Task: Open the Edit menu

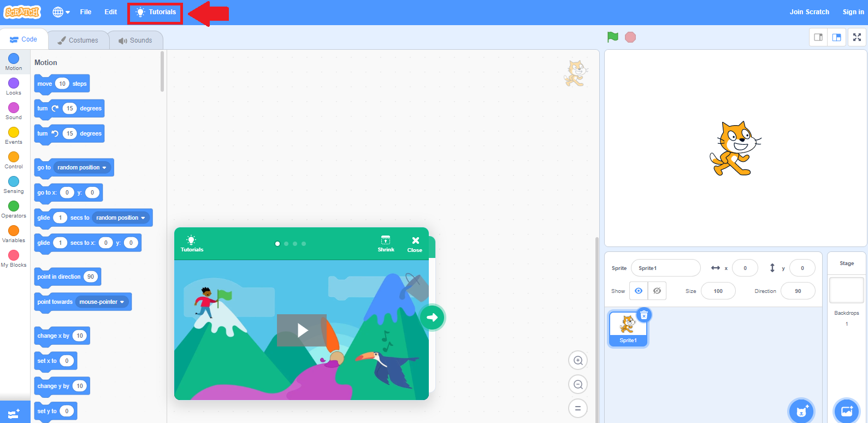Action: point(111,12)
